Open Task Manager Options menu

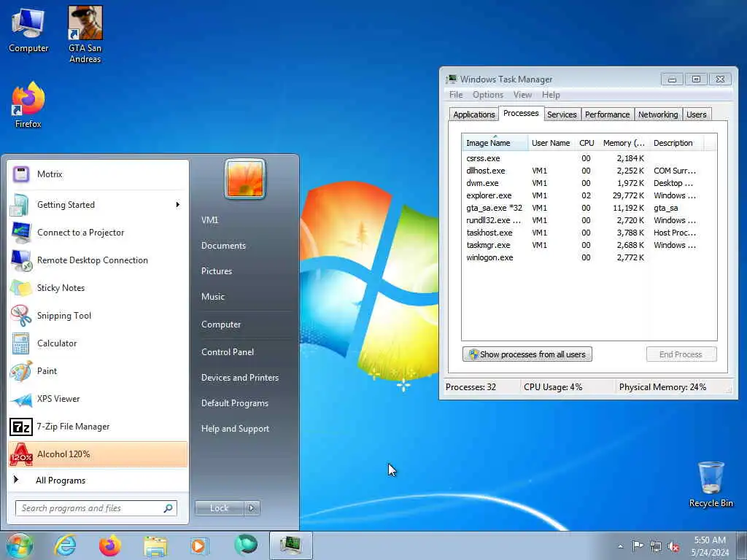pyautogui.click(x=488, y=95)
